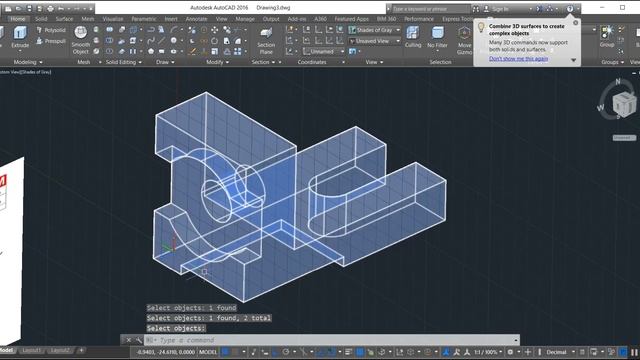This screenshot has width=640, height=360.
Task: Open the Annotate ribbon tab
Action: click(x=196, y=19)
